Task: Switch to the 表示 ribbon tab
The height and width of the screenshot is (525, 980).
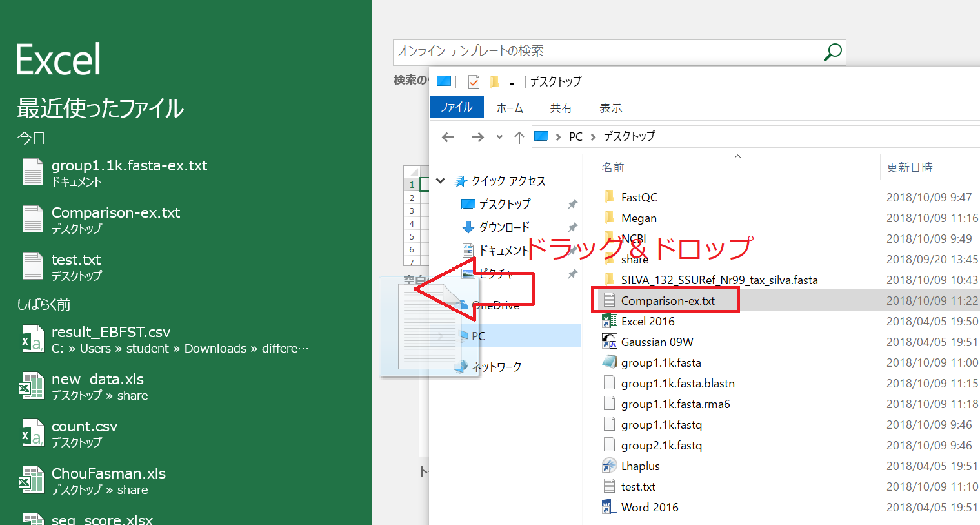Action: click(610, 108)
